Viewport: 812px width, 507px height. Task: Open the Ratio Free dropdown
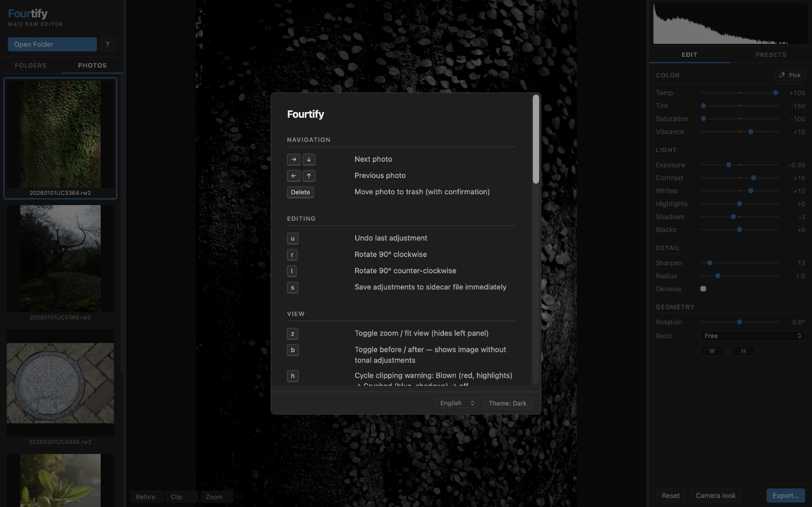752,336
